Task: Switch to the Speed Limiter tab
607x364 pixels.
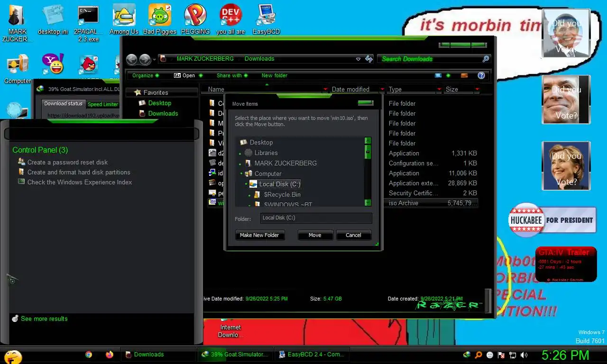Action: tap(103, 104)
